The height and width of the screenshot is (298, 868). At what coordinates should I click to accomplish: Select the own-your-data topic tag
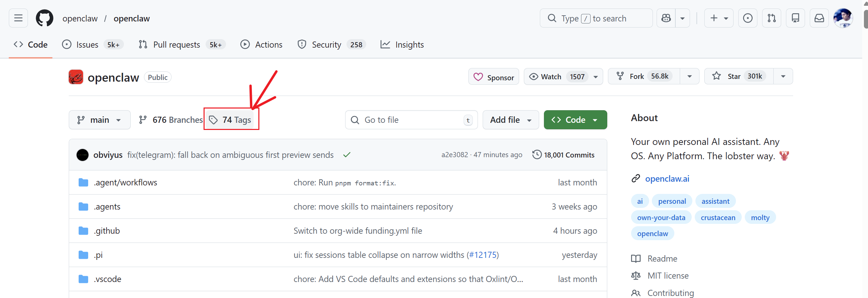point(661,217)
